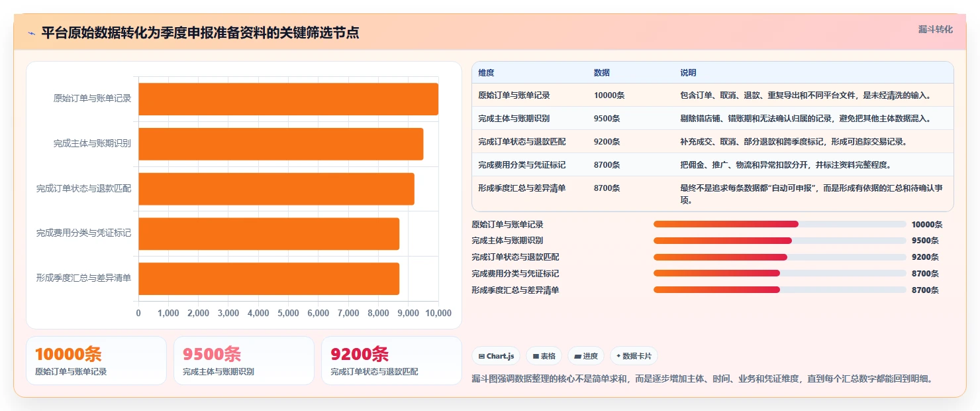Click the 原始订单与账单记录 label on the chart axis

[x=92, y=99]
